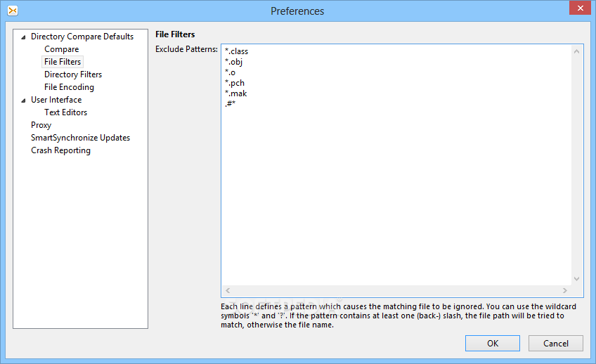Show SmartSynchronize Updates settings

click(81, 138)
